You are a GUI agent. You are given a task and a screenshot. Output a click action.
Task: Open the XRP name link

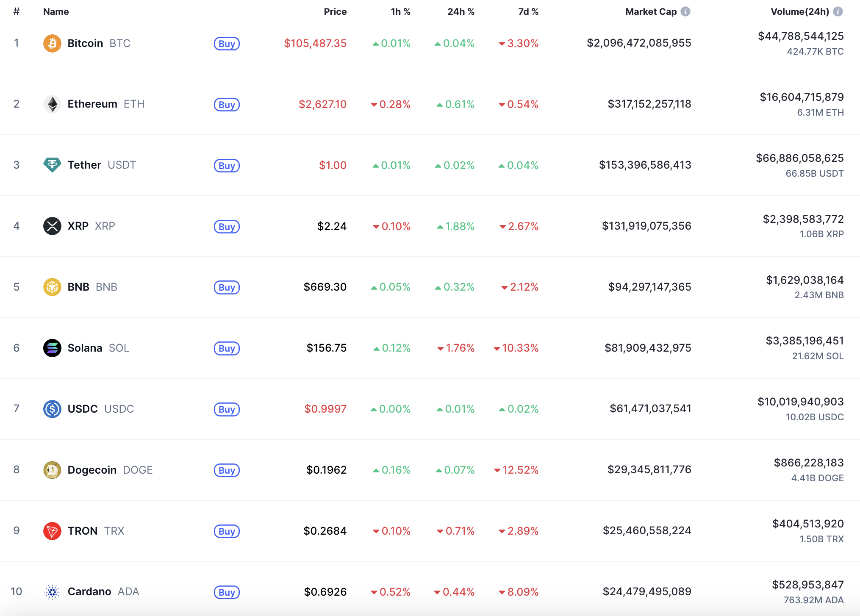(91, 226)
